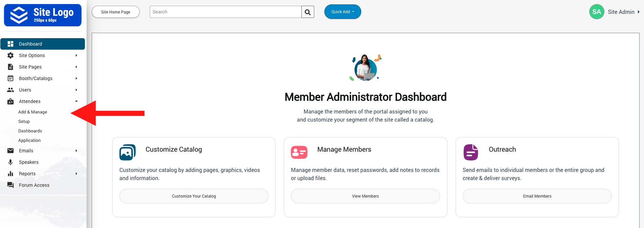Image resolution: width=644 pixels, height=228 pixels.
Task: Click the Reports bar chart icon
Action: click(x=10, y=174)
